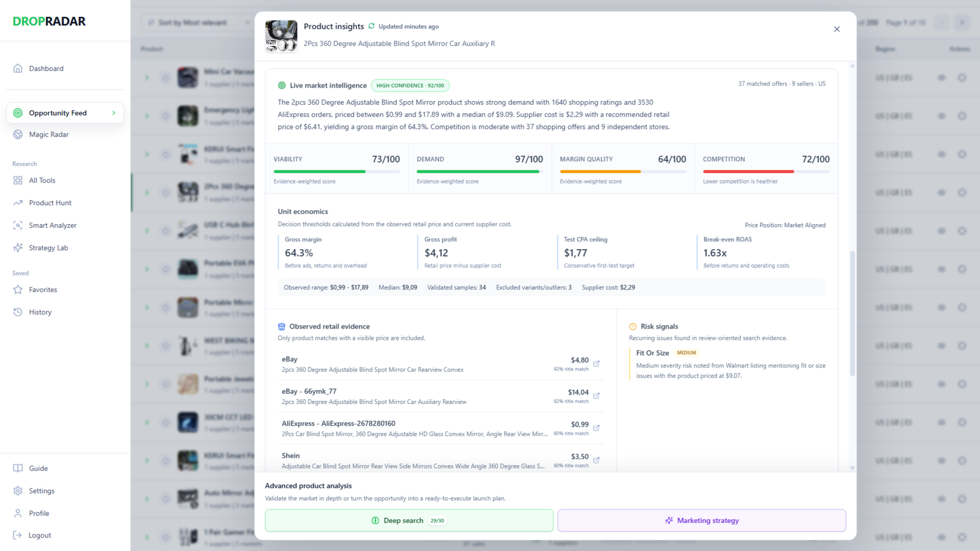Viewport: 980px width, 551px height.
Task: Toggle the eye icon on the USB C Hub row
Action: pyautogui.click(x=942, y=231)
